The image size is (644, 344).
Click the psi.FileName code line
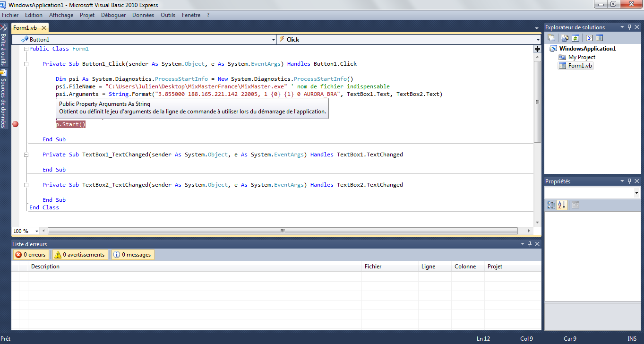[222, 86]
